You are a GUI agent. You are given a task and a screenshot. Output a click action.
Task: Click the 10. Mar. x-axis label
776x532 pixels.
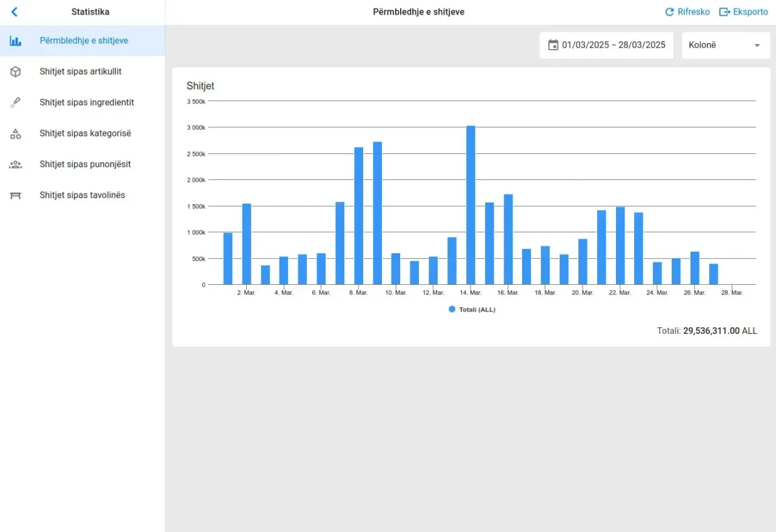pos(396,293)
